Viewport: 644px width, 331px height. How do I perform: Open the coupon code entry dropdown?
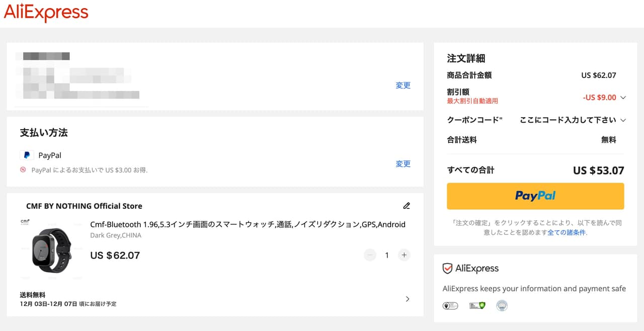[623, 120]
